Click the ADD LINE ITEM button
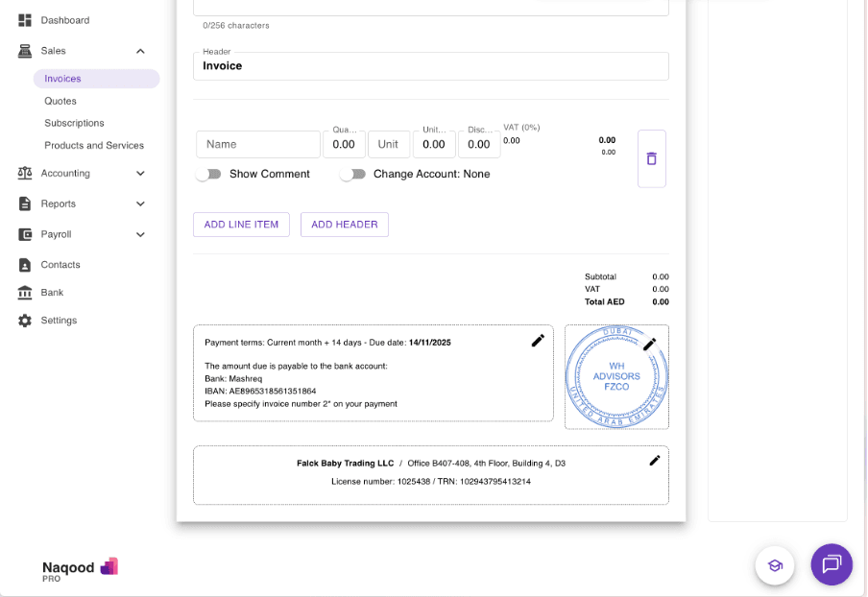The height and width of the screenshot is (597, 868). coord(241,225)
